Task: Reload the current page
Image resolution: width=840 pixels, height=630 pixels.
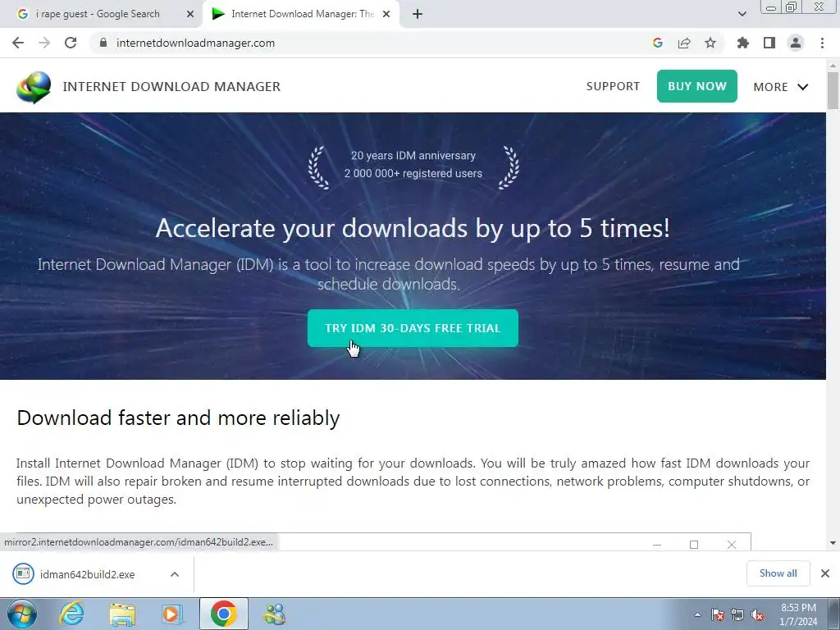Action: [71, 43]
